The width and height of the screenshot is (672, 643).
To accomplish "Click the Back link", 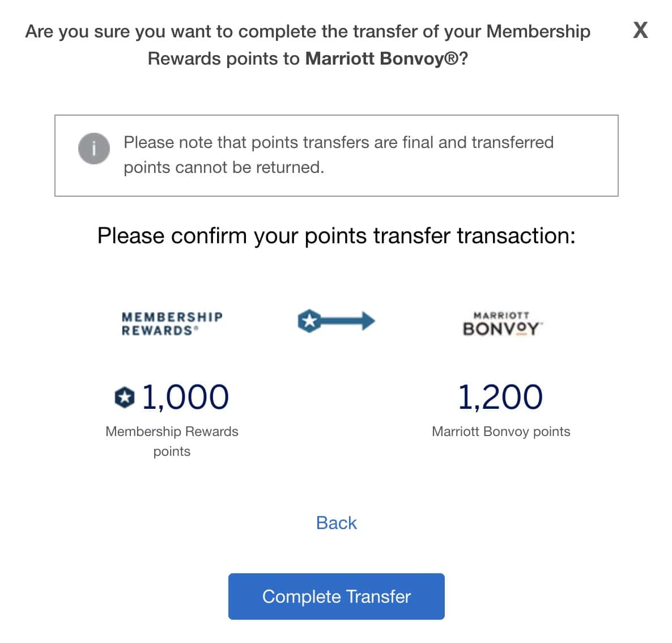I will coord(336,522).
